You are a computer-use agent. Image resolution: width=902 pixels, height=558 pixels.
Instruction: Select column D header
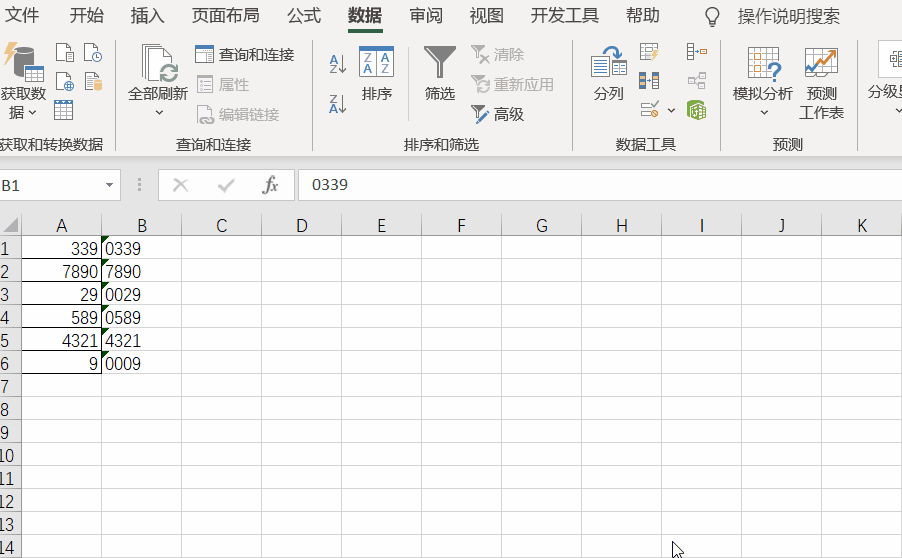point(301,226)
